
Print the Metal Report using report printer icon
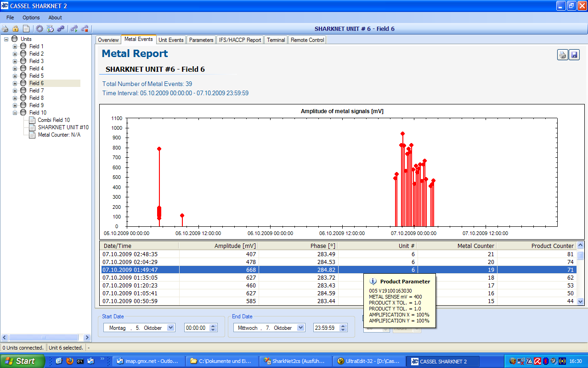[x=563, y=55]
